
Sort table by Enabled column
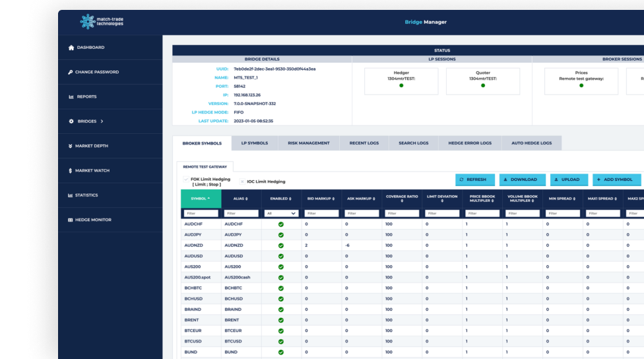(281, 199)
